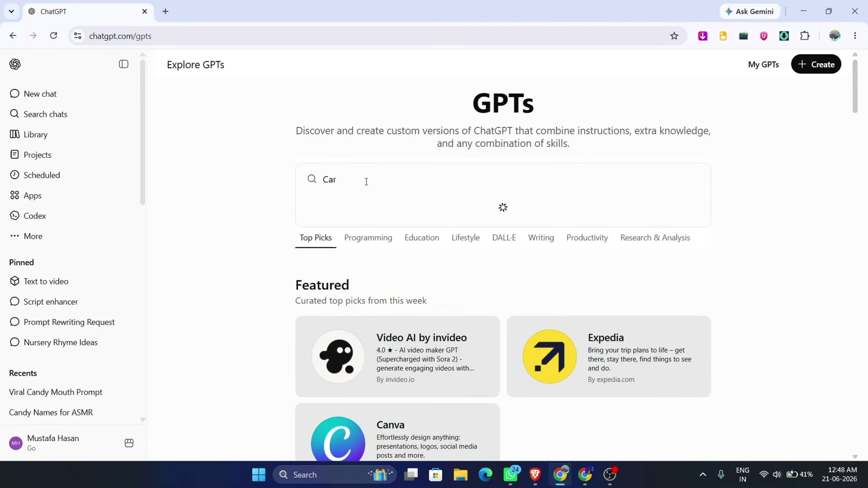Image resolution: width=868 pixels, height=488 pixels.
Task: Click the Create GPT button
Action: [816, 64]
